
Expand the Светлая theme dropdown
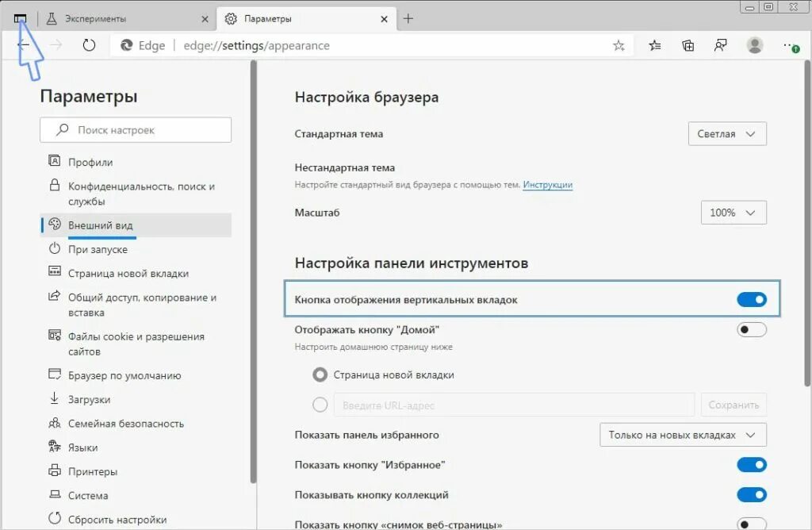(x=727, y=133)
